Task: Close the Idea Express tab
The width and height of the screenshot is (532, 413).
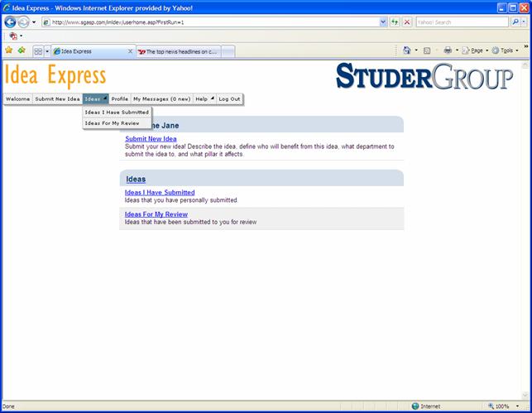Action: click(130, 51)
